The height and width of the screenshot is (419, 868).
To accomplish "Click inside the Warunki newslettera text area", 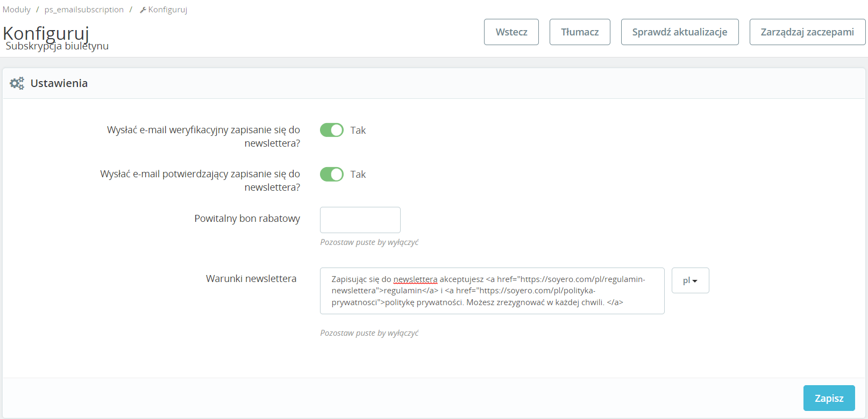I will point(492,291).
